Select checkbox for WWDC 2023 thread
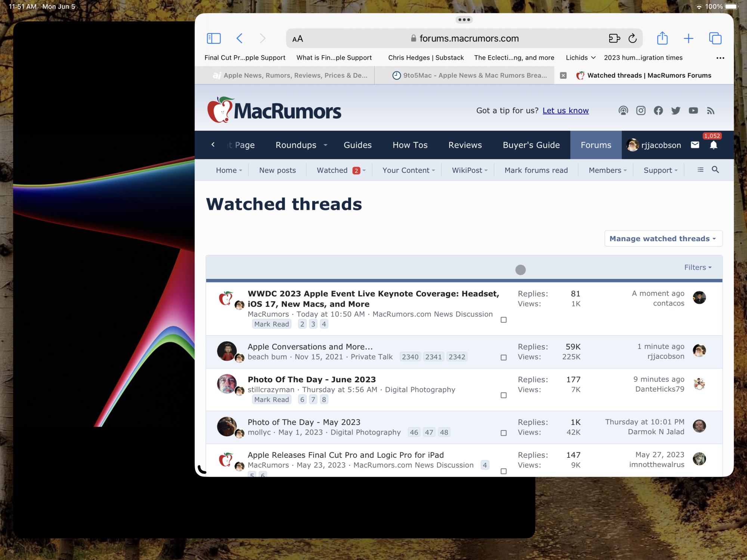747x560 pixels. click(x=503, y=320)
